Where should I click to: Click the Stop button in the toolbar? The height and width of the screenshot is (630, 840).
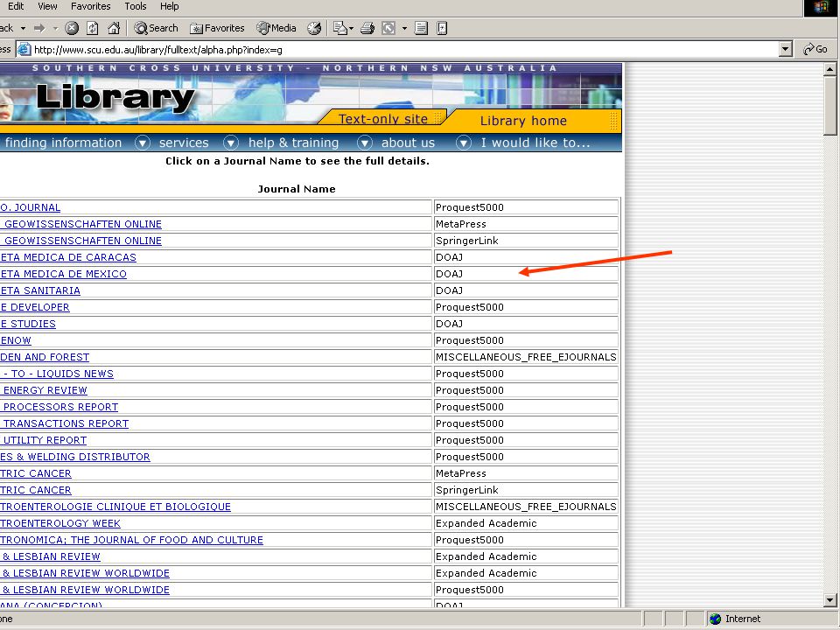point(72,28)
